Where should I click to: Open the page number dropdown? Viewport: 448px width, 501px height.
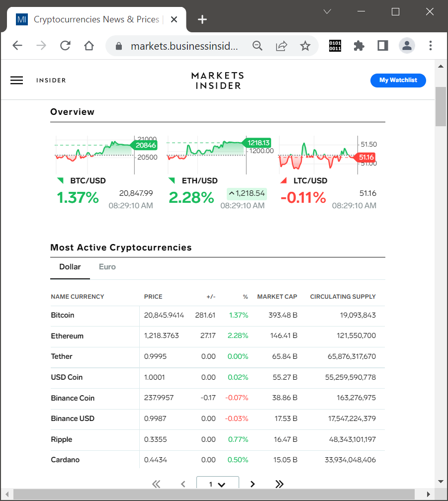coord(218,483)
